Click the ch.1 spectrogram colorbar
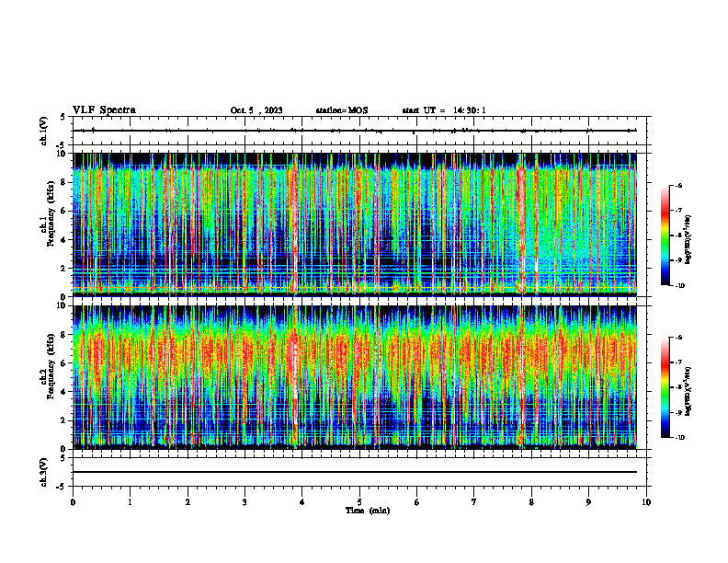The image size is (728, 563). coord(665,236)
